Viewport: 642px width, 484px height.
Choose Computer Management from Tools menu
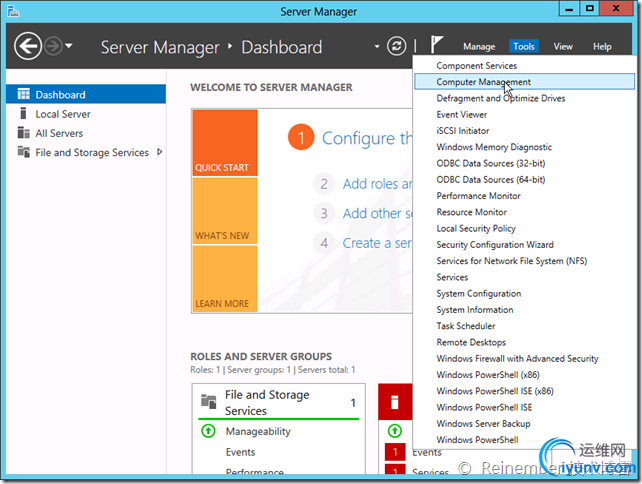[524, 81]
